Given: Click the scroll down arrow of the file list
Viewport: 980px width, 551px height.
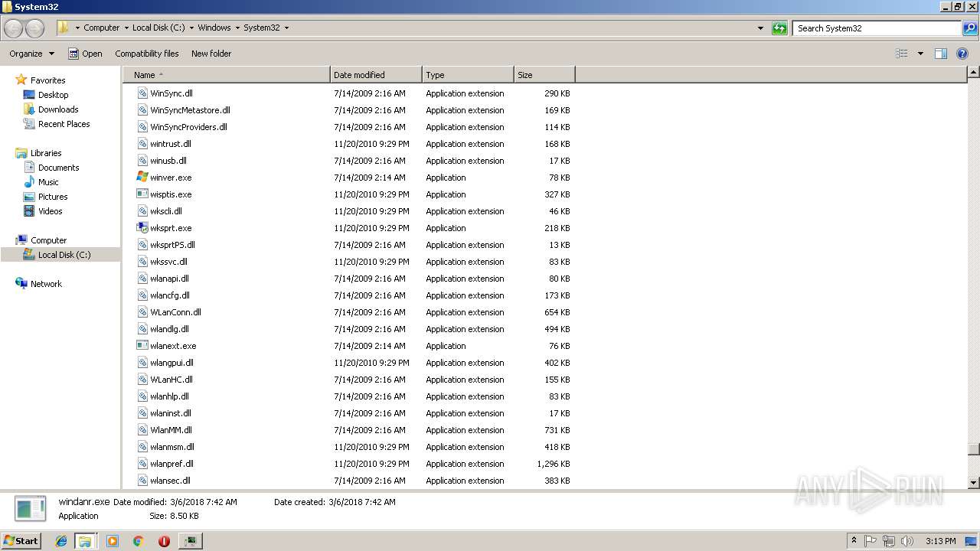Looking at the screenshot, I should click(x=974, y=483).
